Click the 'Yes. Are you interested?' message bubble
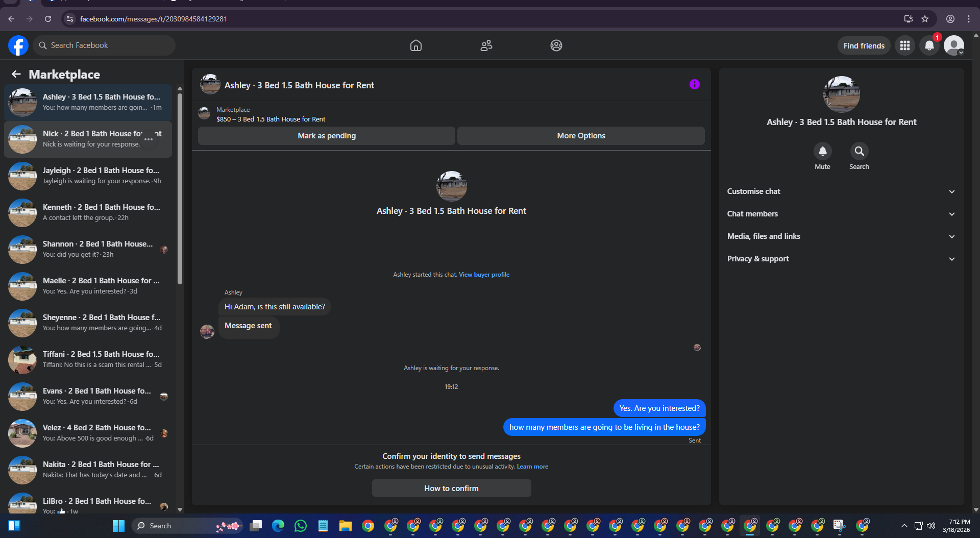Viewport: 980px width, 538px height. click(659, 408)
